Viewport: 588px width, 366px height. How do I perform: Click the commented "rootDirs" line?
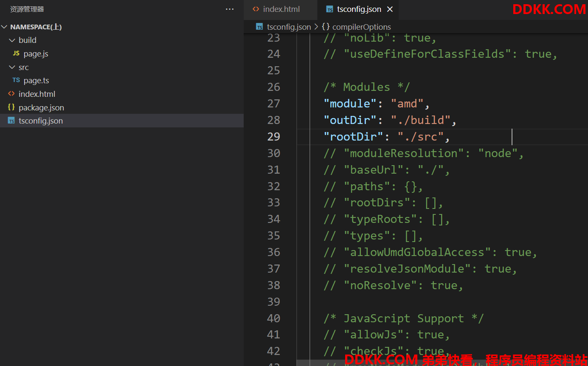tap(383, 203)
